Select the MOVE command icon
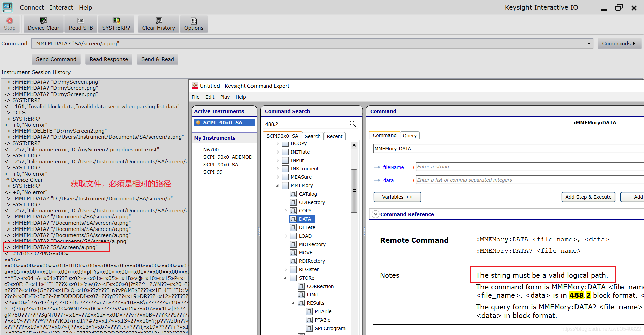Screen dimensions: 644x335 [293, 253]
